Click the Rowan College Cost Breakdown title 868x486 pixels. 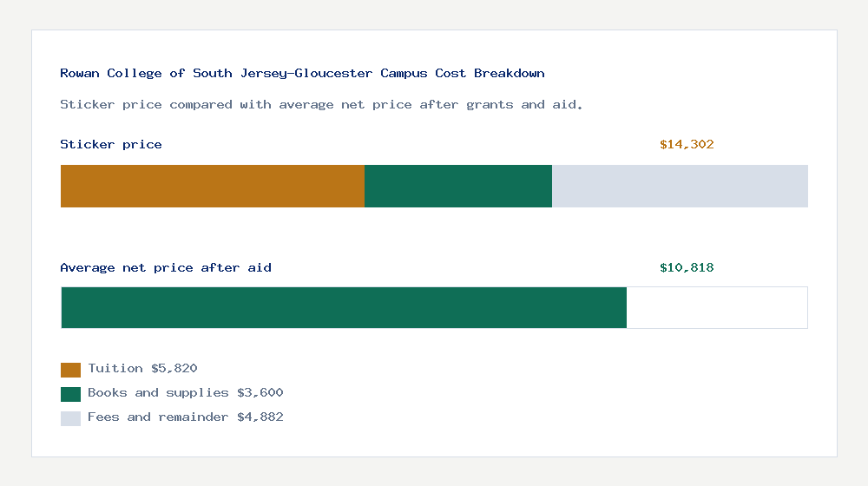pyautogui.click(x=302, y=73)
